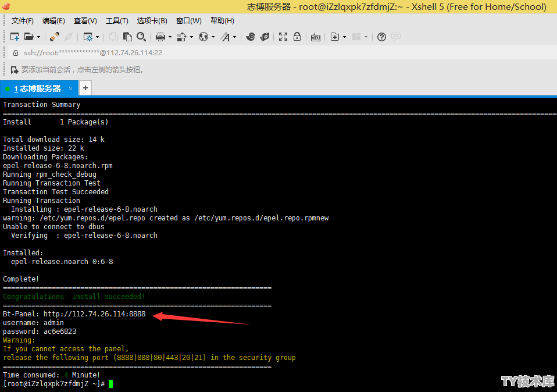The width and height of the screenshot is (557, 392).
Task: Expand the Tab Arrangement dropdown arrow
Action: [x=366, y=37]
